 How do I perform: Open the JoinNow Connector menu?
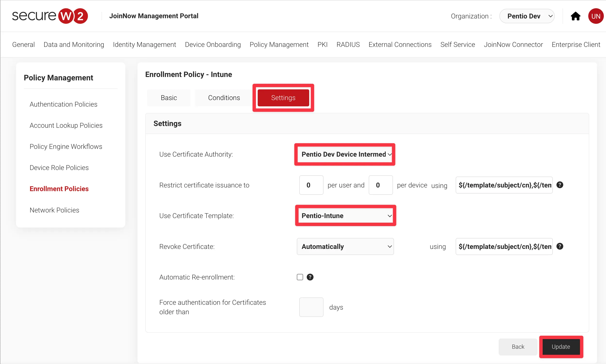pos(513,44)
